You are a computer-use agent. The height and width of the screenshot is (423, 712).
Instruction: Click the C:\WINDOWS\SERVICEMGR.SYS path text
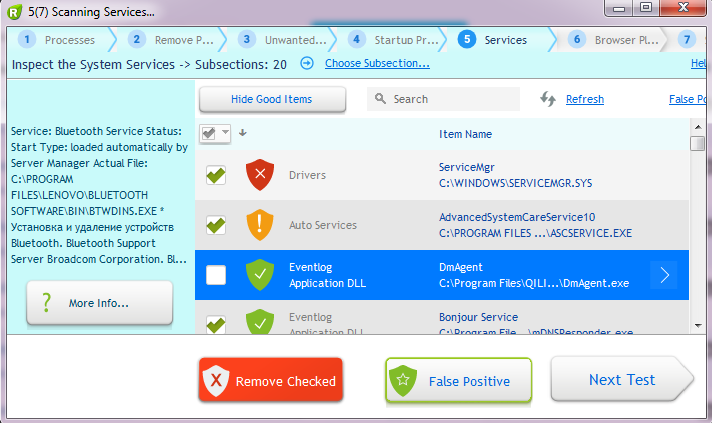pos(515,183)
